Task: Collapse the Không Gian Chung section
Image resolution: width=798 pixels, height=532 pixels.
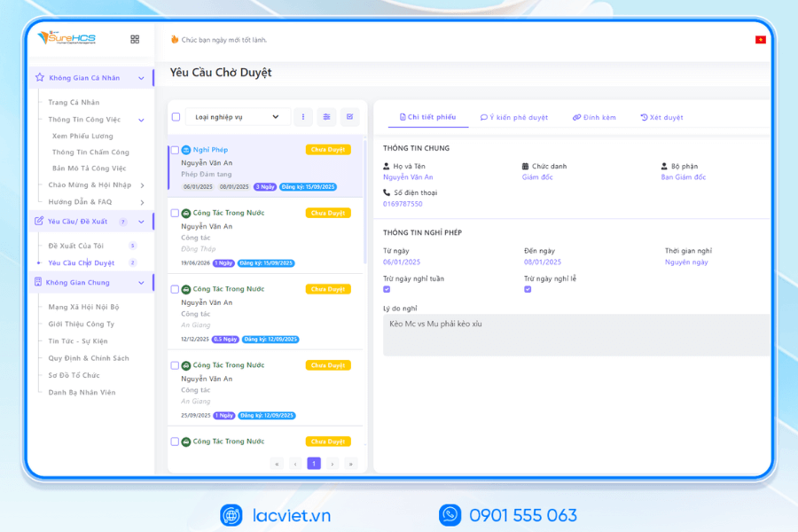Action: tap(141, 283)
